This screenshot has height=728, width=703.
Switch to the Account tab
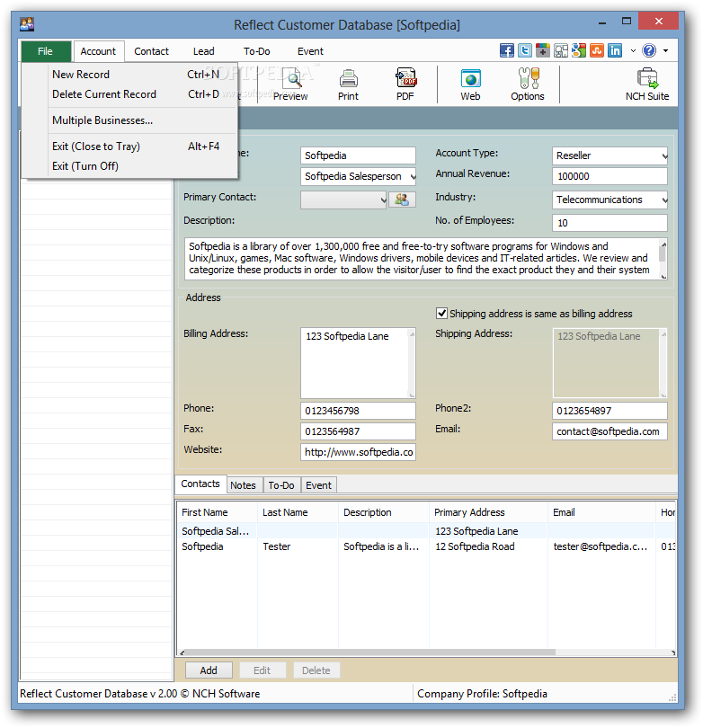click(99, 51)
